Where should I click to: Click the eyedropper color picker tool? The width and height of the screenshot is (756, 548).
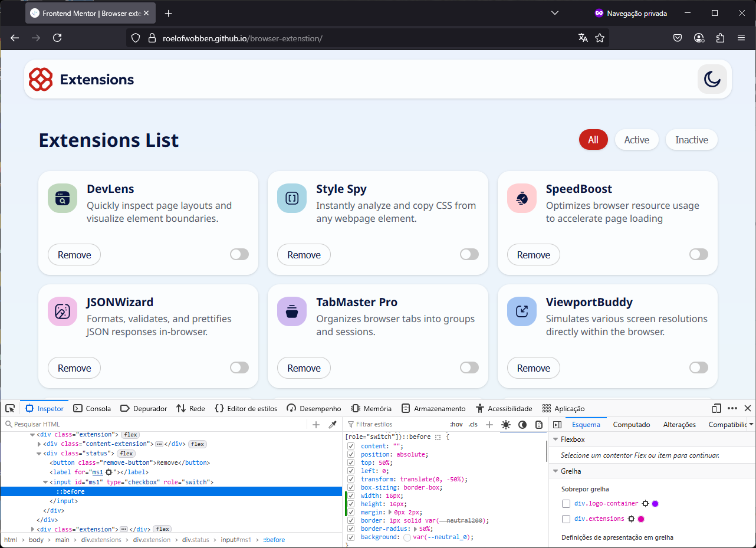click(x=333, y=425)
